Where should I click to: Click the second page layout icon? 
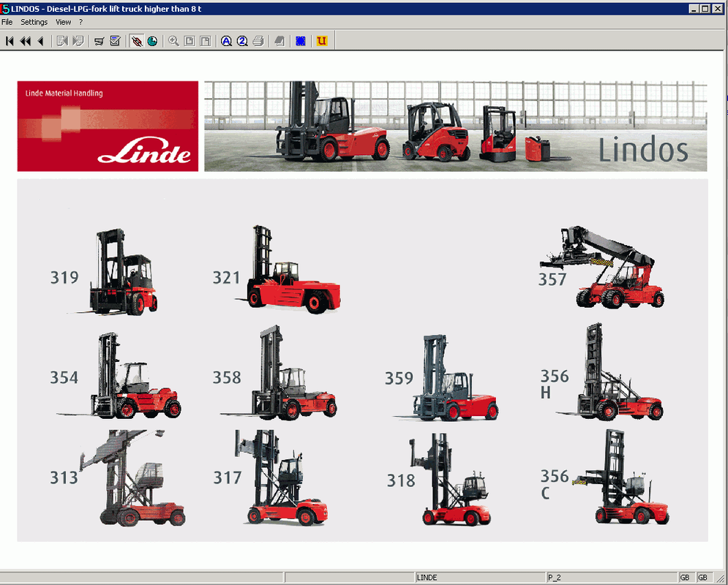coord(205,41)
